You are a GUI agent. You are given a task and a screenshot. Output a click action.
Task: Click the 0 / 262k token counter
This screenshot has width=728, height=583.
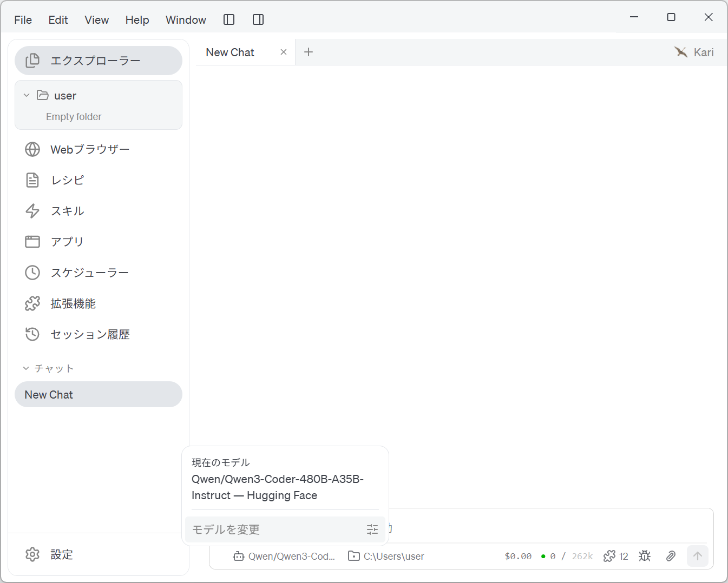pos(567,556)
